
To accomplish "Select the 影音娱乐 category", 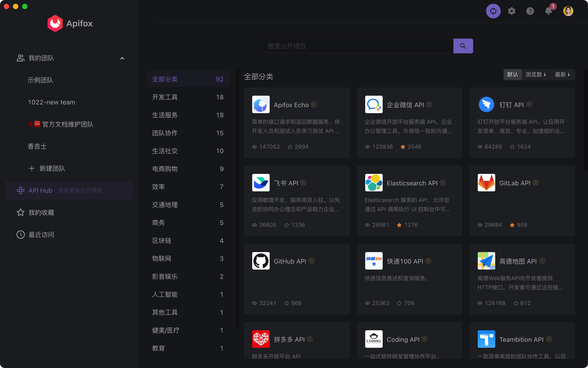I will [189, 276].
